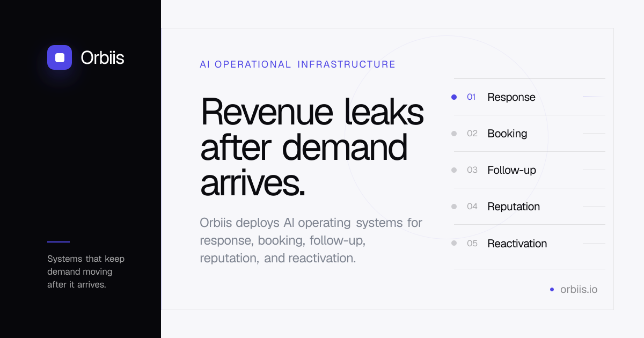Click the Orbiis brand name
Viewport: 644px width, 338px height.
tap(103, 57)
